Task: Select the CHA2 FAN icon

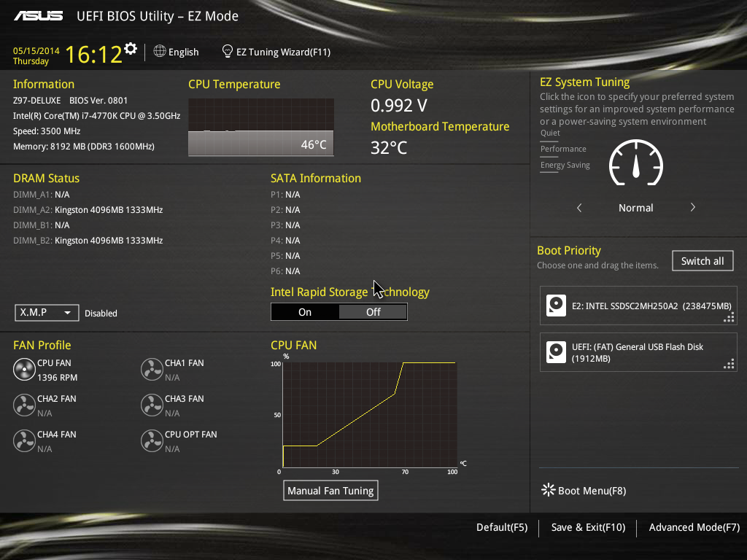Action: pyautogui.click(x=24, y=405)
